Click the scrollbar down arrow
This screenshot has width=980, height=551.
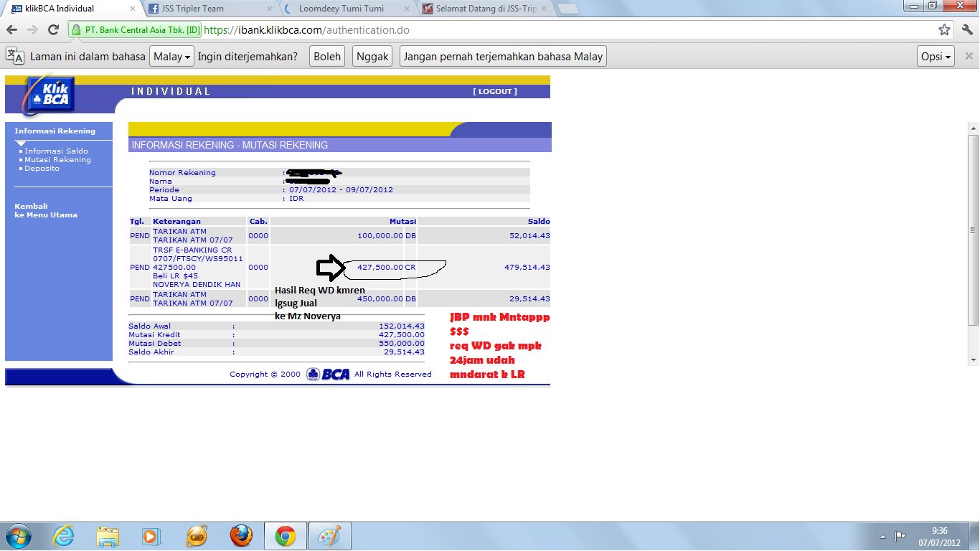(x=973, y=359)
